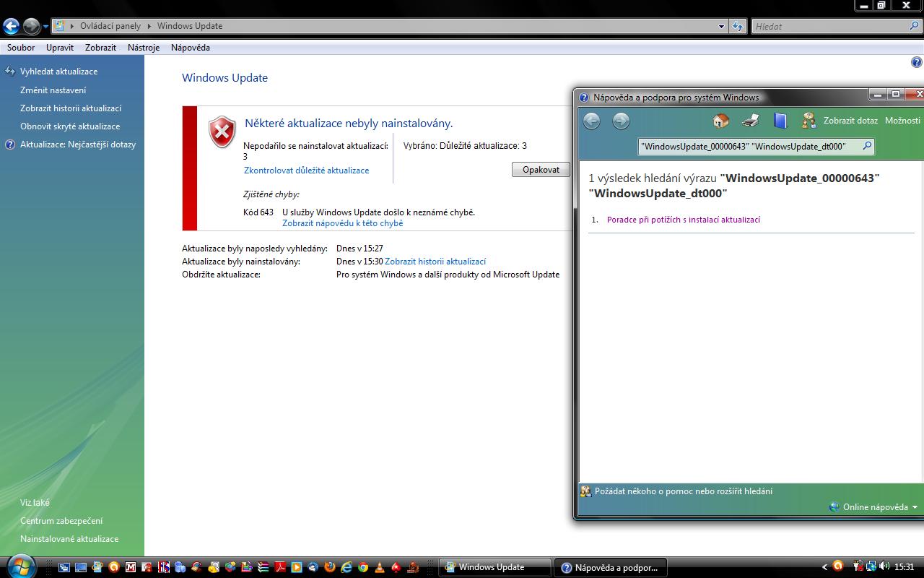Screen dimensions: 924x578
Task: Open the blue help question mark icon
Action: click(917, 63)
